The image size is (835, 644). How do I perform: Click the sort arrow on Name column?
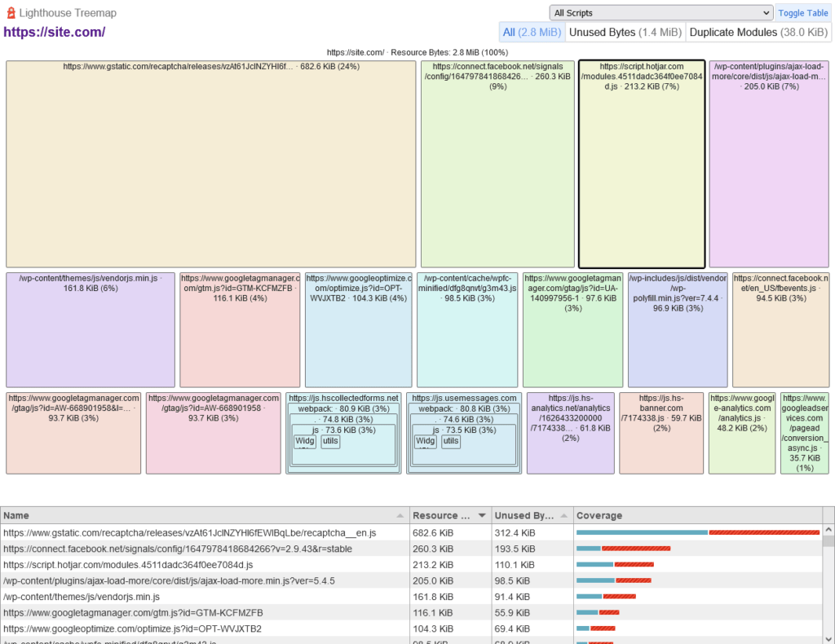400,515
